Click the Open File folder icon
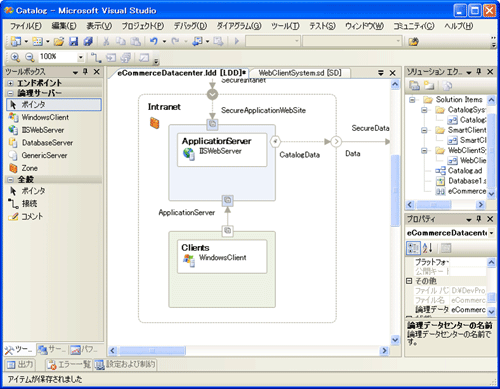 pyautogui.click(x=59, y=41)
